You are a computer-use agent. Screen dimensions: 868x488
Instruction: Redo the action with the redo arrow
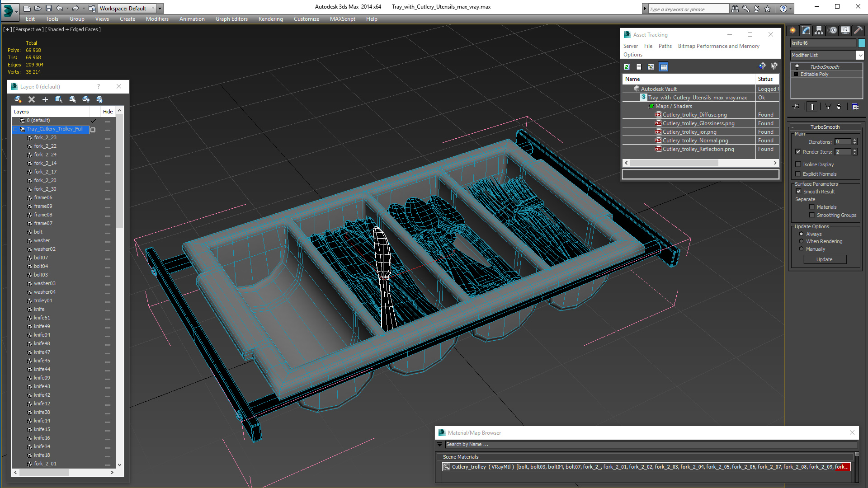(x=75, y=8)
